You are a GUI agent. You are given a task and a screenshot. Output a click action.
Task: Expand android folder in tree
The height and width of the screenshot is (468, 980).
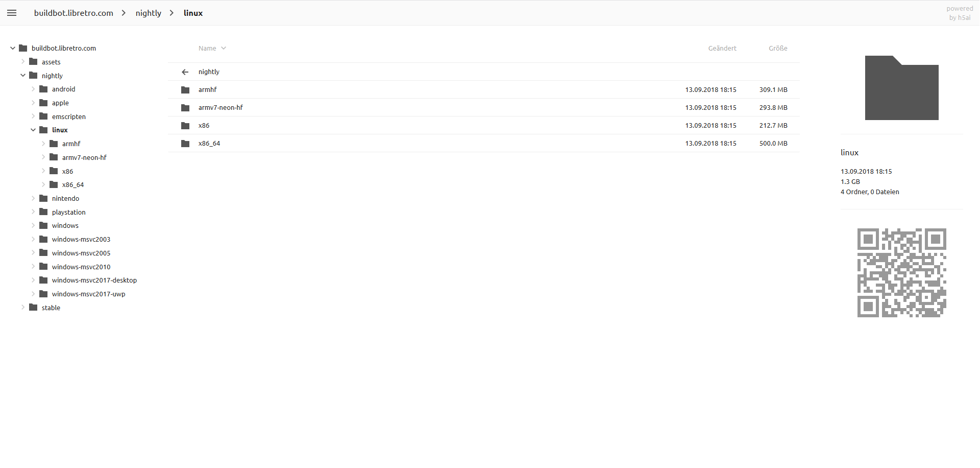click(x=33, y=89)
